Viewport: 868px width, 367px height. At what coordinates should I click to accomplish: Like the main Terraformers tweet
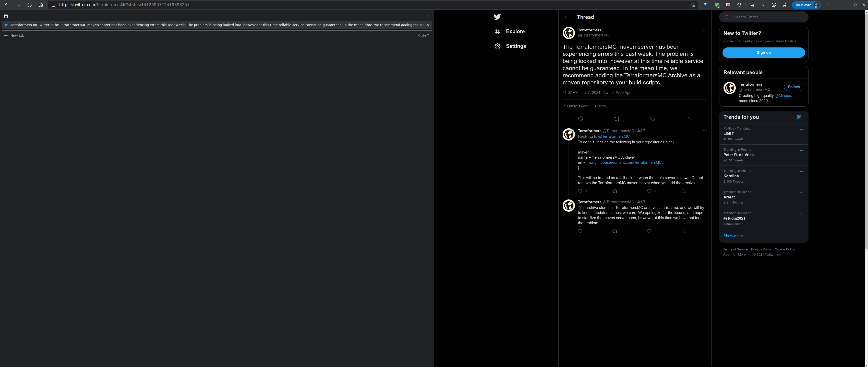(x=653, y=119)
